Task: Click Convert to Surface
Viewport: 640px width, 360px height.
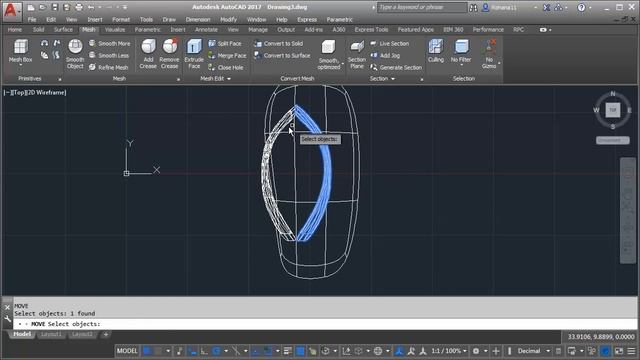Action: coord(282,55)
